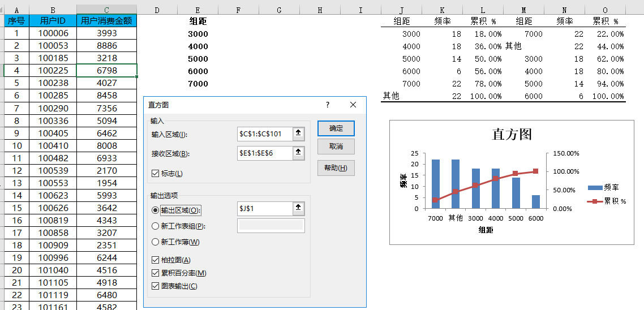Screen dimensions: 644x310
Task: Click the 18.00% cell in column L
Action: click(x=483, y=34)
